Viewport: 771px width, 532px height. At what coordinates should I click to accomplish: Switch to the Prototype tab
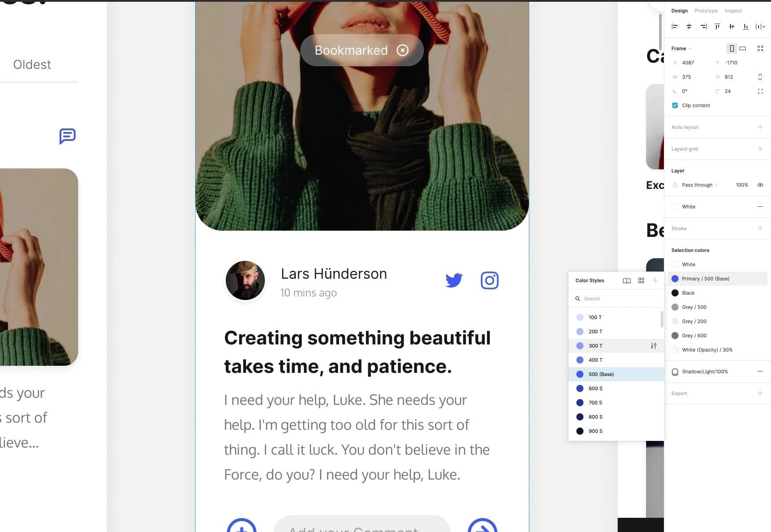click(x=706, y=11)
